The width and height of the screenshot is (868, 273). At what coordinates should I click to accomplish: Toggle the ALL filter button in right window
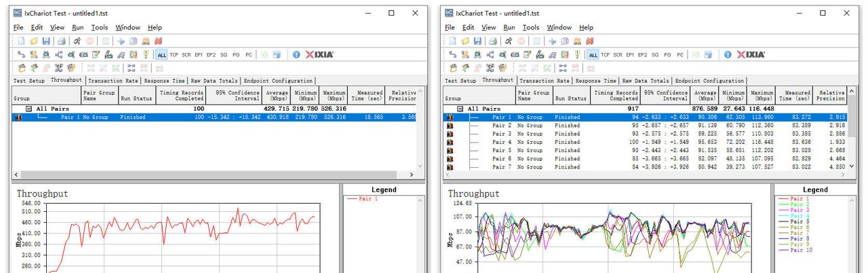coord(593,54)
